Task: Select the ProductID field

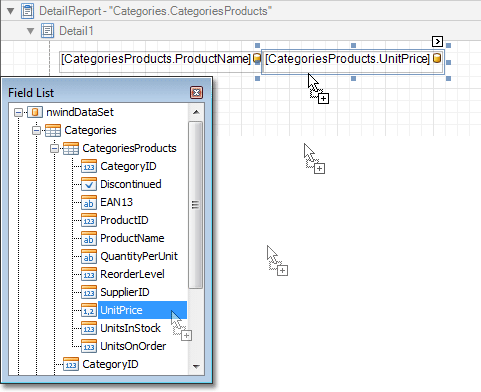Action: tap(124, 220)
